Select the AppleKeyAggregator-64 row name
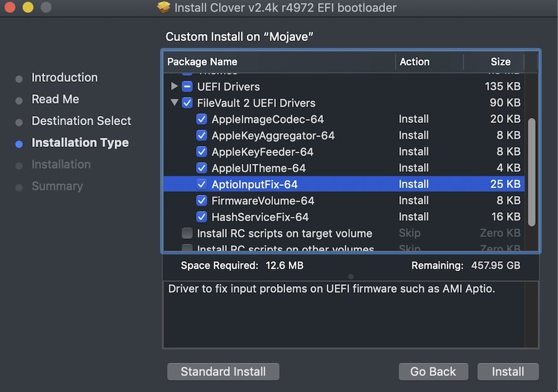558x392 pixels. tap(273, 136)
